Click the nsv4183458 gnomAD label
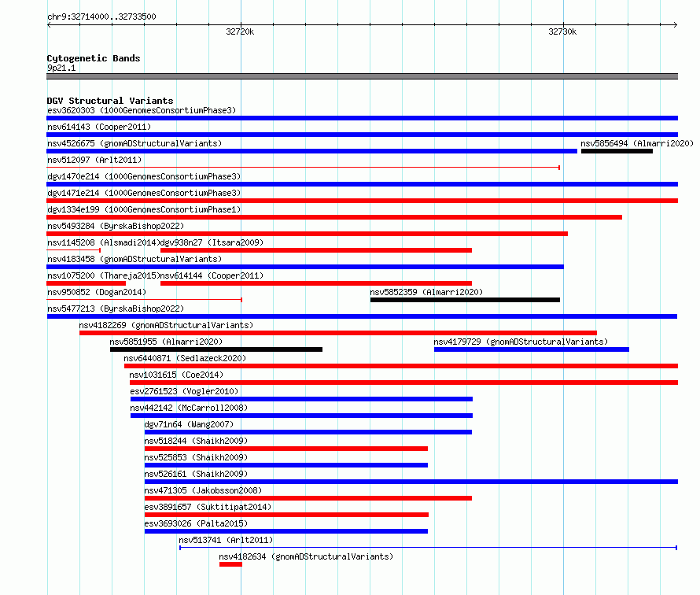Image resolution: width=700 pixels, height=595 pixels. (x=134, y=259)
